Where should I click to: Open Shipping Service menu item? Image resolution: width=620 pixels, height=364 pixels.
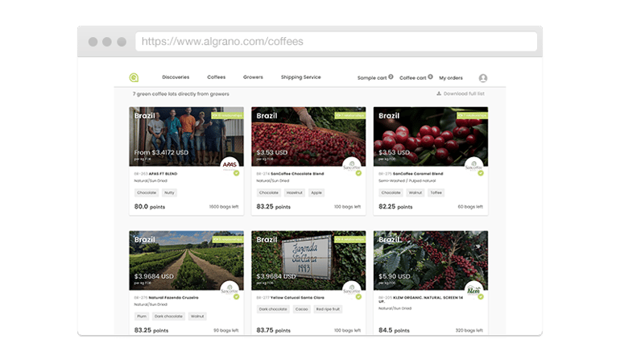pyautogui.click(x=301, y=77)
